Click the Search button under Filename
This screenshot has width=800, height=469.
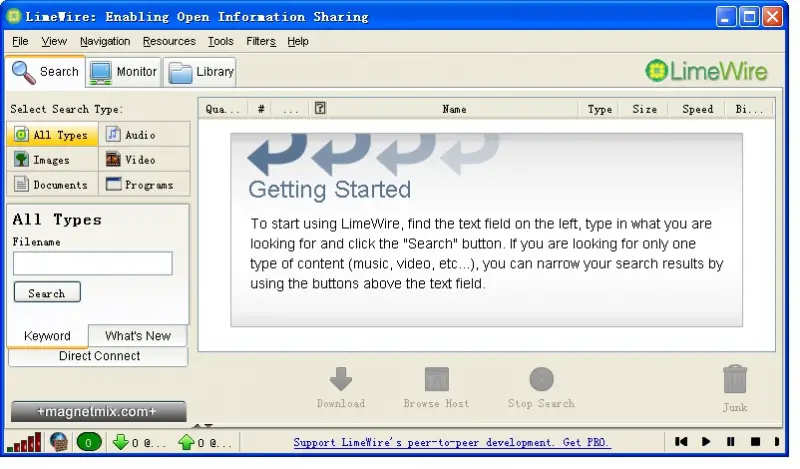click(47, 293)
